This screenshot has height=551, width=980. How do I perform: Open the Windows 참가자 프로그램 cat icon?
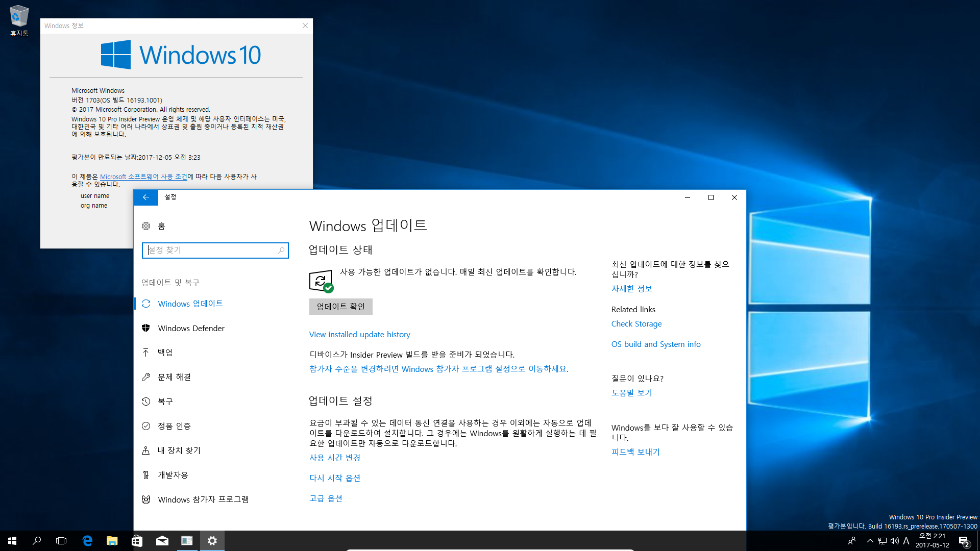tap(146, 499)
